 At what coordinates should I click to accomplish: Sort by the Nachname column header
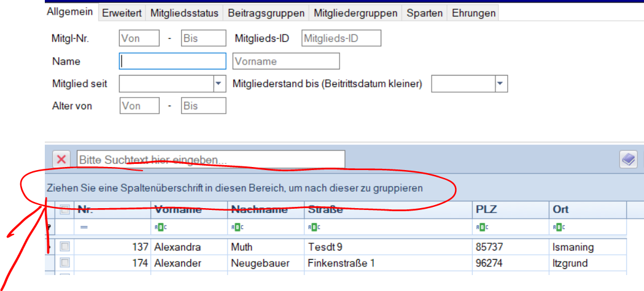259,209
